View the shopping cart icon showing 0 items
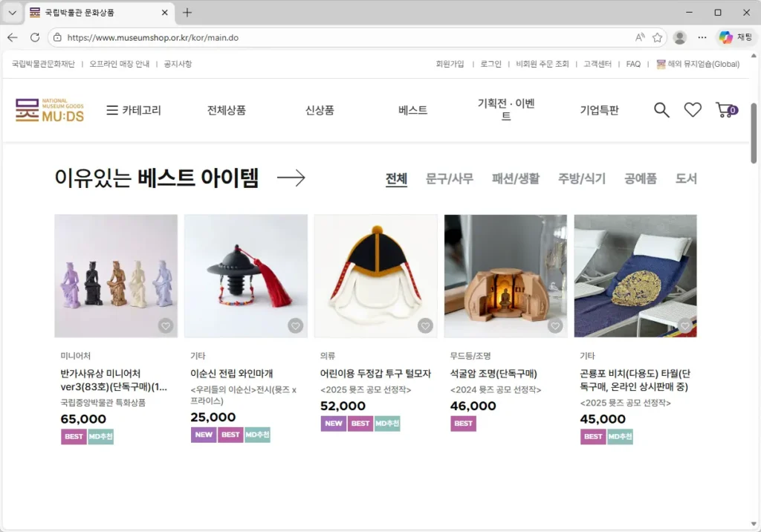The image size is (761, 532). pyautogui.click(x=724, y=110)
